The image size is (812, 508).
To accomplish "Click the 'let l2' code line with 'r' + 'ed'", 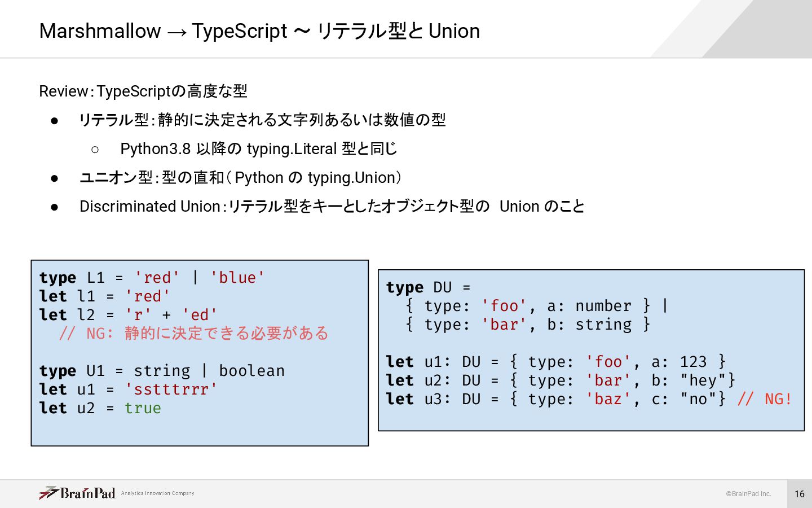I will point(128,315).
